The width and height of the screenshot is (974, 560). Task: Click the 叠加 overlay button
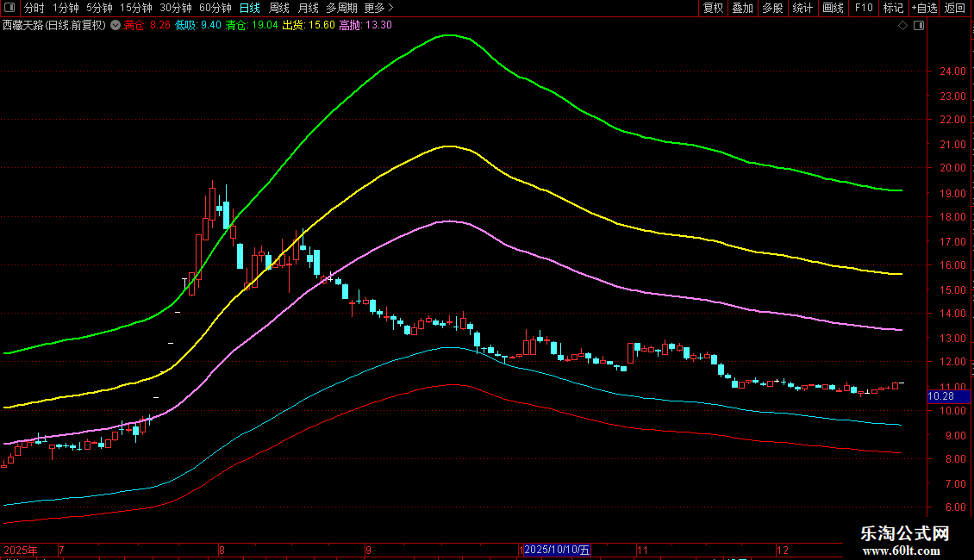tap(742, 8)
